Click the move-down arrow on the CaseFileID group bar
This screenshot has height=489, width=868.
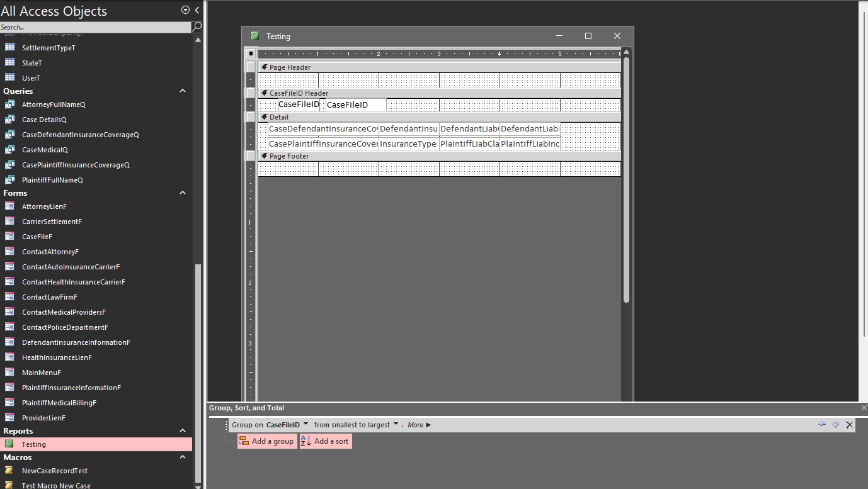click(x=835, y=424)
